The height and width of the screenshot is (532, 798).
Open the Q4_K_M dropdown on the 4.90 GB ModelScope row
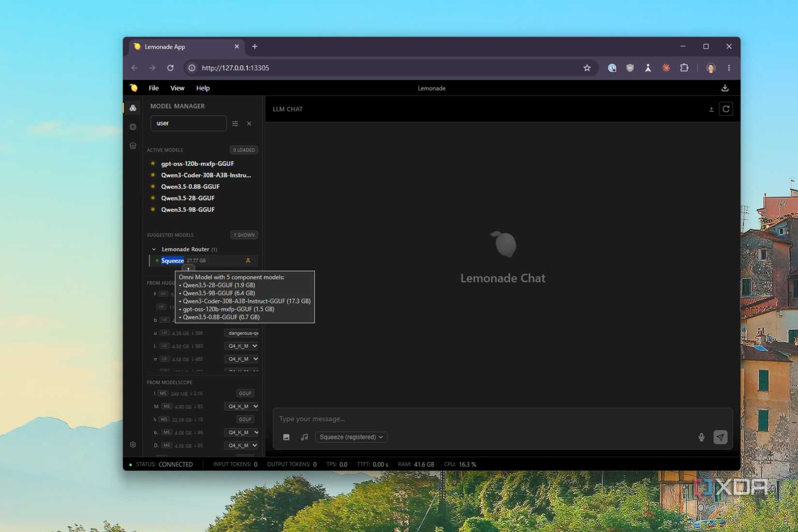241,407
